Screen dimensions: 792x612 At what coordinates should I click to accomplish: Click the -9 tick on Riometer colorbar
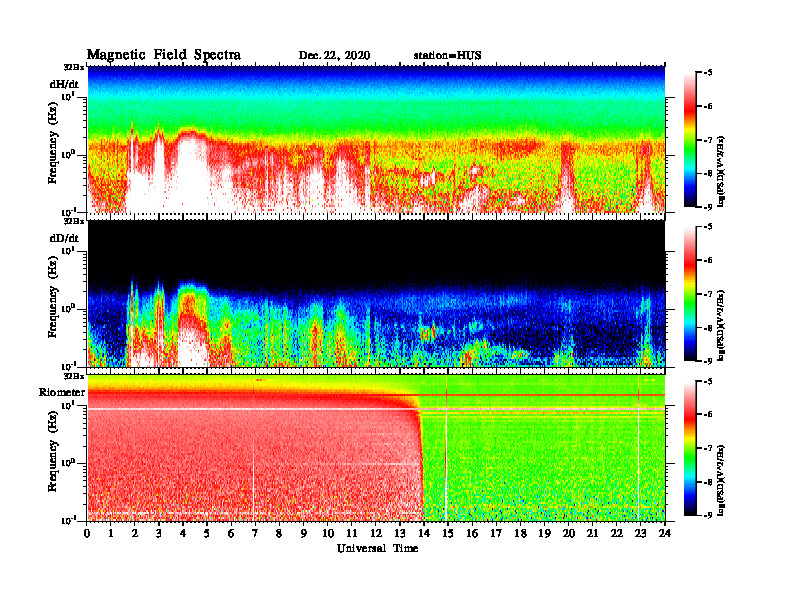coord(708,515)
